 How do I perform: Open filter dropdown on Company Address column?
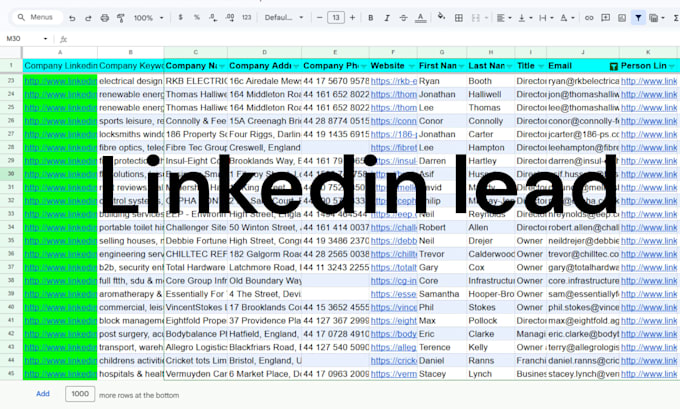296,66
